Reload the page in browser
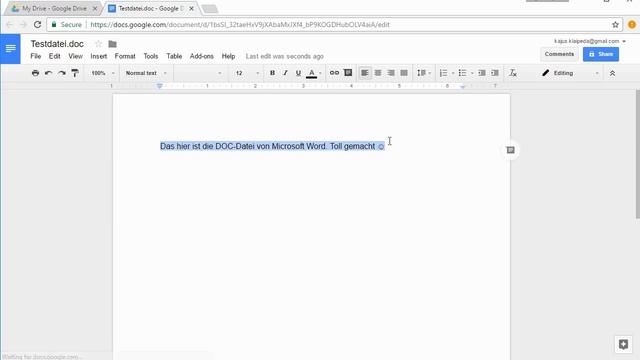Screen dimensions: 640x360 click(37, 24)
